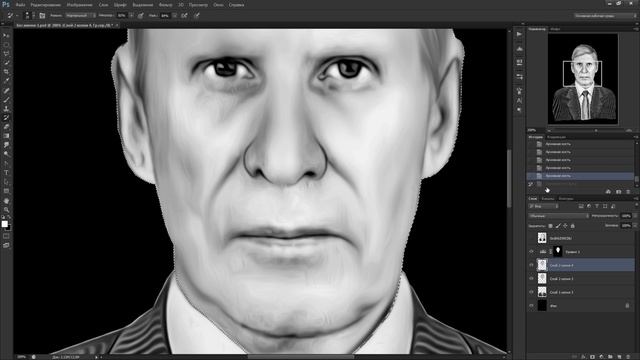Image resolution: width=640 pixels, height=360 pixels.
Task: Click the Navigator preview thumbnail
Action: [582, 78]
